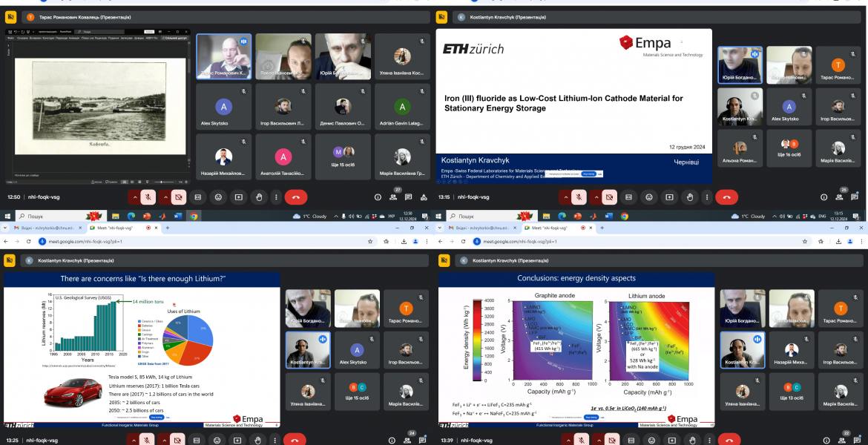Open new tab in bottom-right Chrome

pos(602,228)
